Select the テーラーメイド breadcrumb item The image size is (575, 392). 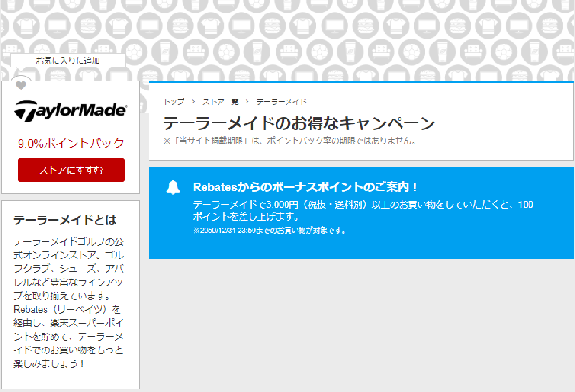(282, 102)
